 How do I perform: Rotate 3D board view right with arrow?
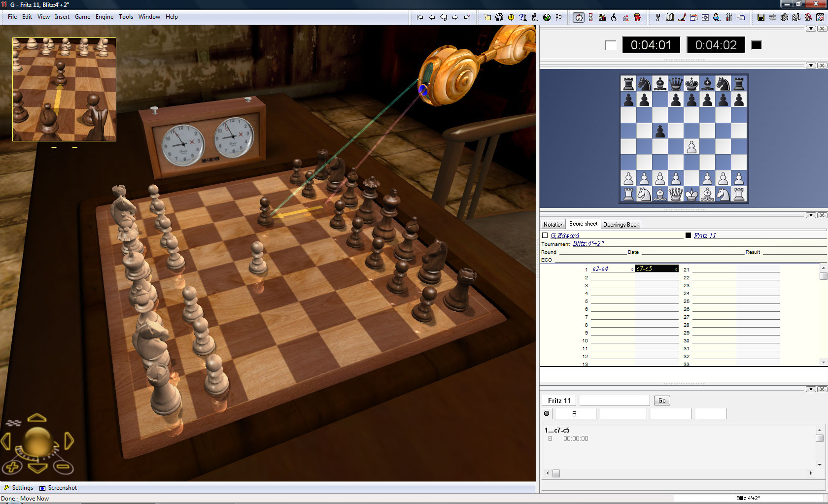pos(69,441)
